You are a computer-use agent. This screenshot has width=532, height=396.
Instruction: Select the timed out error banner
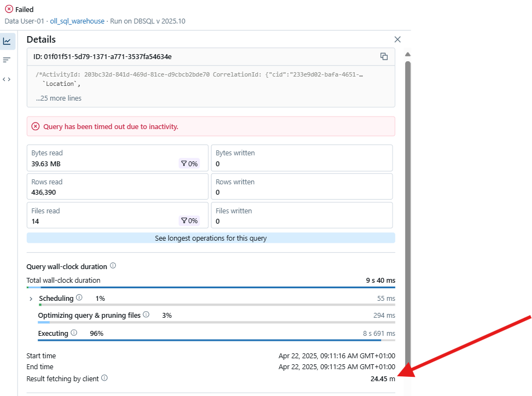pyautogui.click(x=211, y=126)
